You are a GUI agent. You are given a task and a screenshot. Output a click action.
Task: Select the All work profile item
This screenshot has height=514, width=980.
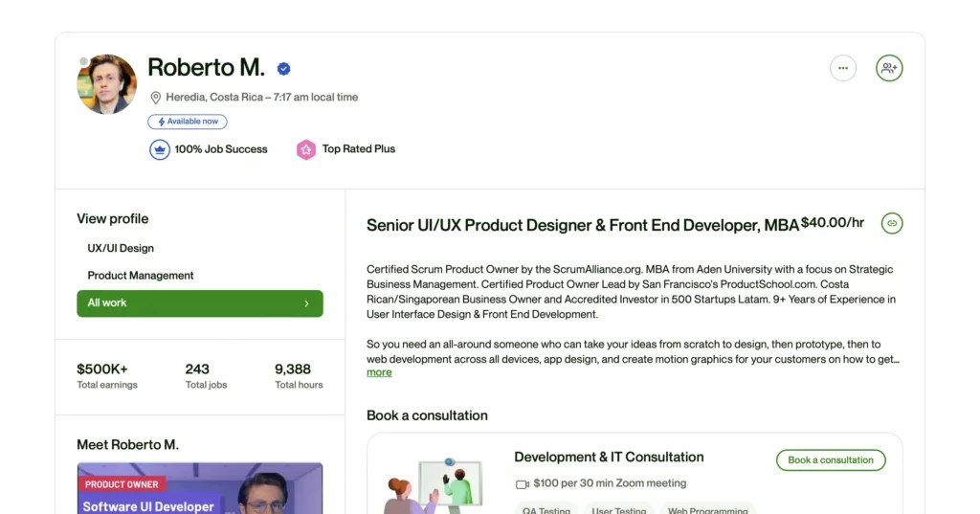pyautogui.click(x=199, y=303)
